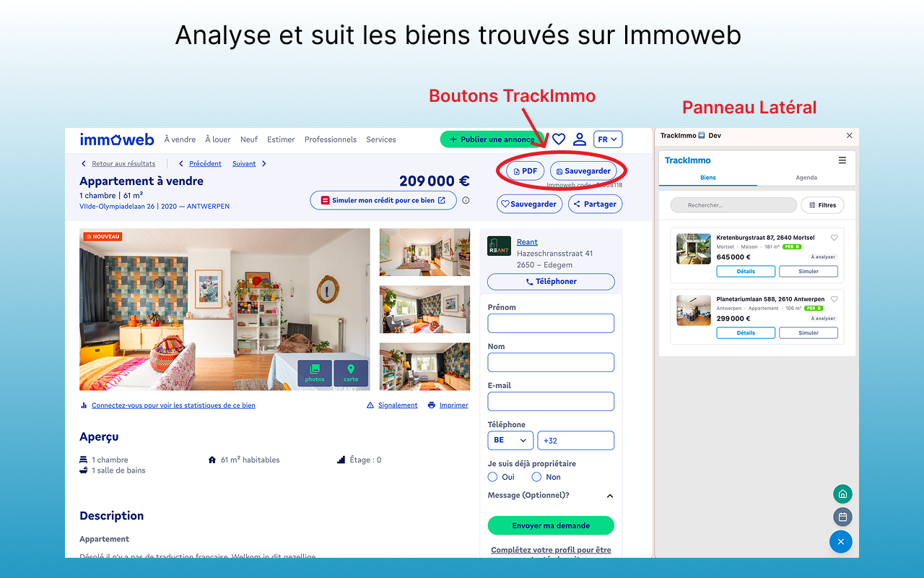Click the Reant agency logo
The width and height of the screenshot is (924, 578).
click(499, 246)
